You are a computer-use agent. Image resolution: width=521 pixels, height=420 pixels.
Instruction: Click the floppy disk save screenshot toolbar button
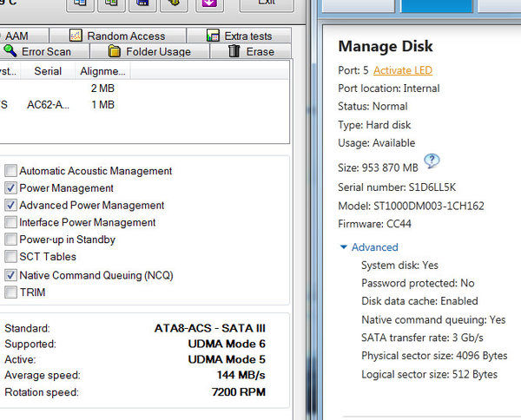tap(142, 4)
